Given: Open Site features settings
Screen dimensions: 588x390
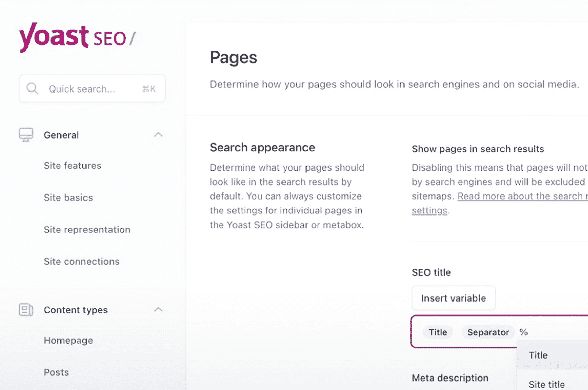Looking at the screenshot, I should 72,166.
